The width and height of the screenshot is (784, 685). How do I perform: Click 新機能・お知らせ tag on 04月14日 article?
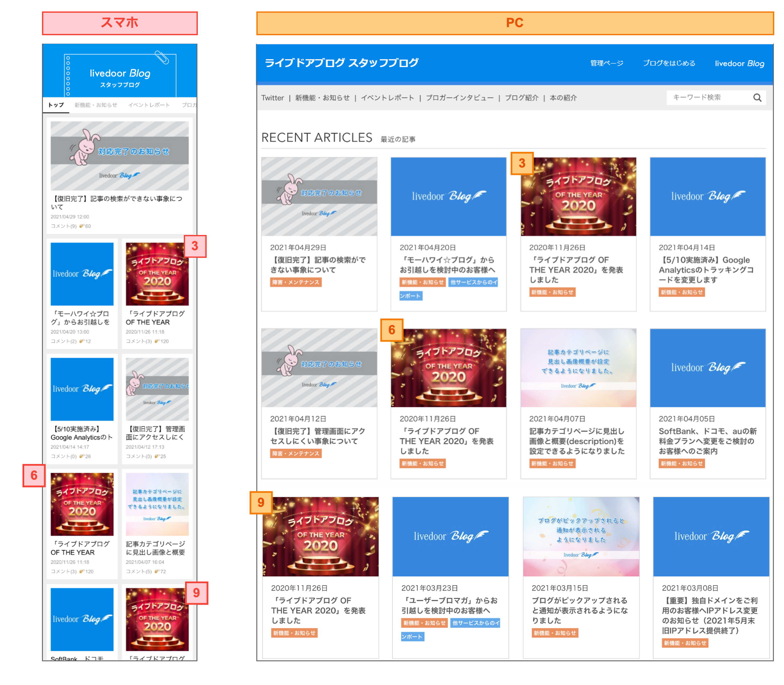pos(682,292)
